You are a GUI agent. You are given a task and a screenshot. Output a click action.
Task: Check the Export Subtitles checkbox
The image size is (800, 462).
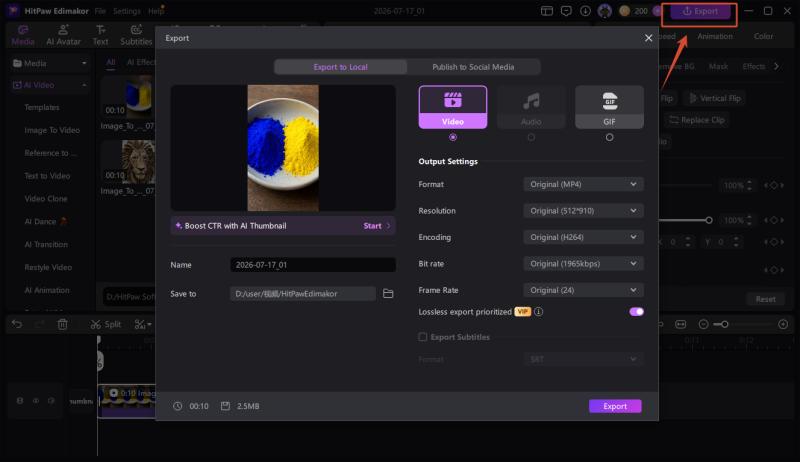[x=422, y=337]
